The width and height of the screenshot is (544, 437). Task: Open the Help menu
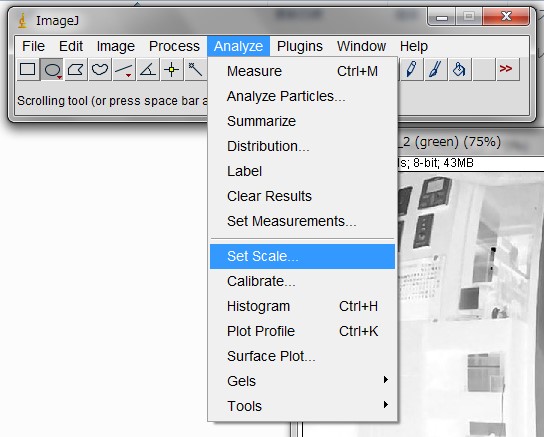(414, 46)
